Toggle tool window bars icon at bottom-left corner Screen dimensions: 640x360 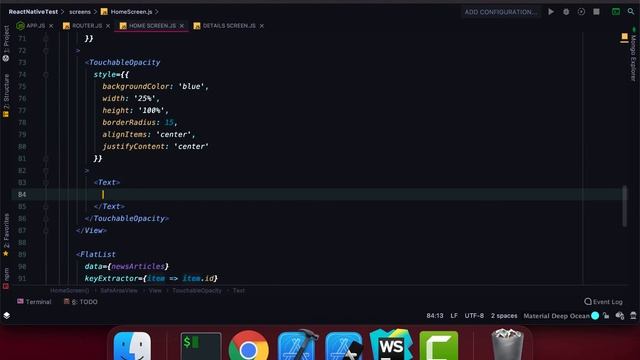[7, 316]
